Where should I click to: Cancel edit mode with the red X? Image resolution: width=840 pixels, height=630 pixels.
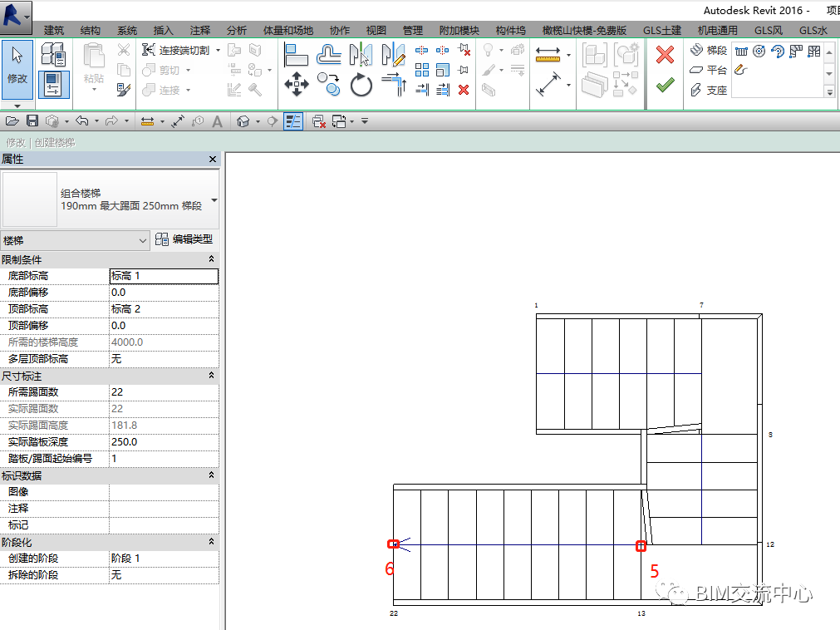point(665,55)
